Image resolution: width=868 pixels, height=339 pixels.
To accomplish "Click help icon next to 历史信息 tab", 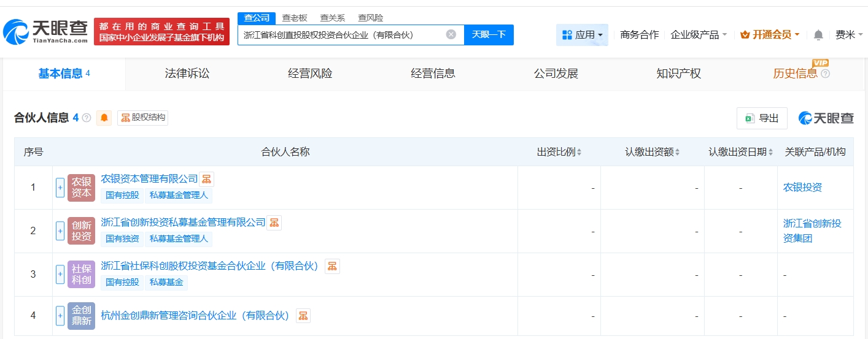I will (x=825, y=74).
